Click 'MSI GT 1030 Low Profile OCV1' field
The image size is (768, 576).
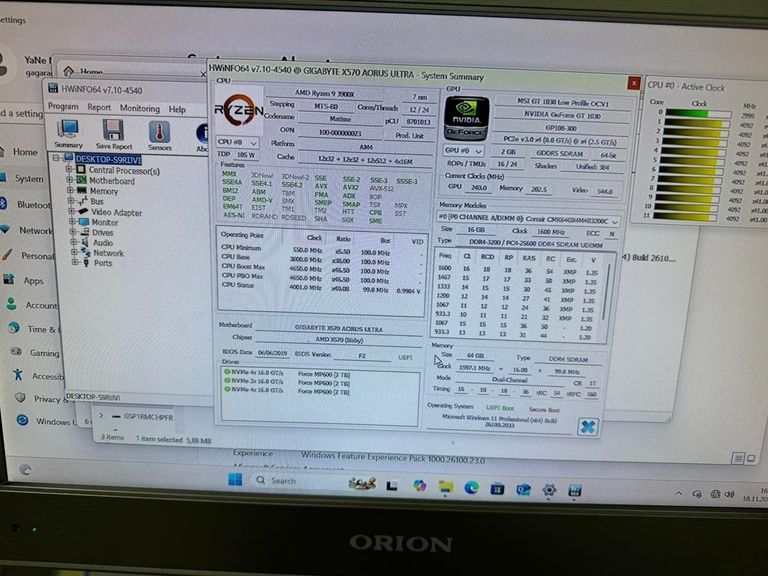coord(562,102)
